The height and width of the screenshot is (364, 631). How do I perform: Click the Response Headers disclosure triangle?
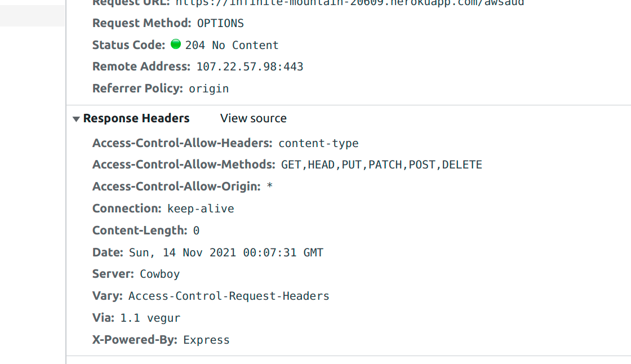[75, 118]
